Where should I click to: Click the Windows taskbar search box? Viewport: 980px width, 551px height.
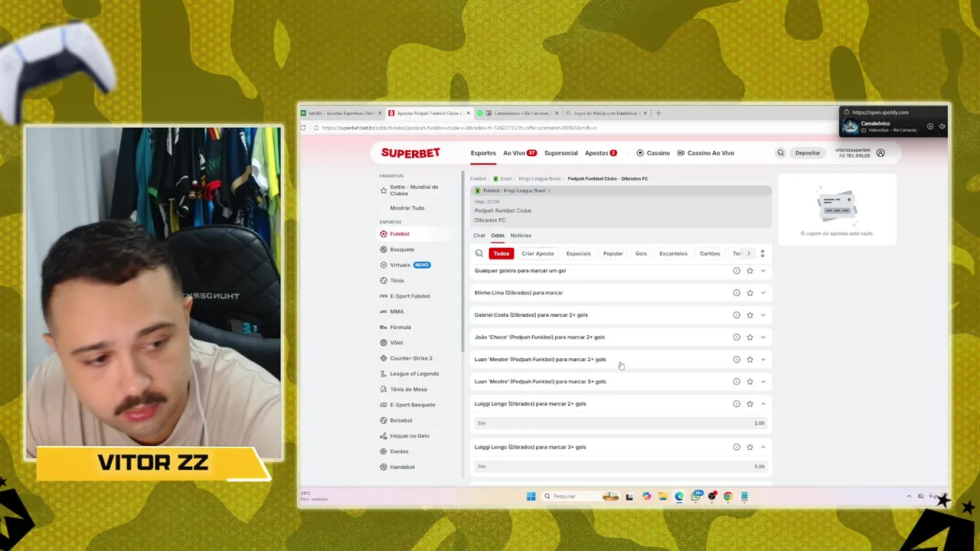point(580,497)
